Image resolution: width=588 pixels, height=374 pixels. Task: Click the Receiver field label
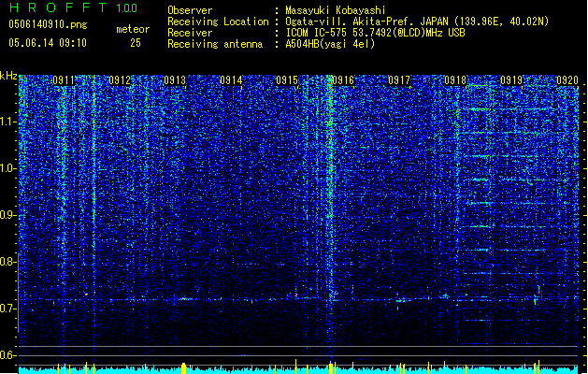coord(190,33)
